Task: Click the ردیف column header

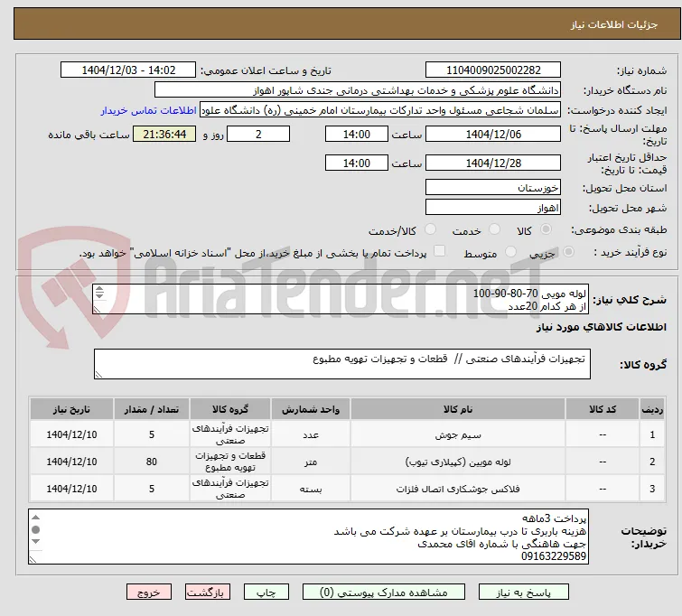Action: (x=652, y=409)
